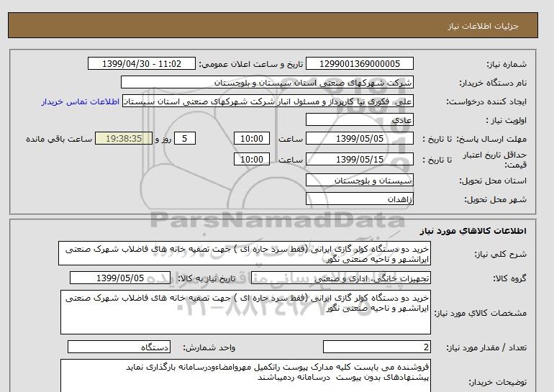Click the شرح کلی نیاز description box

245,254
